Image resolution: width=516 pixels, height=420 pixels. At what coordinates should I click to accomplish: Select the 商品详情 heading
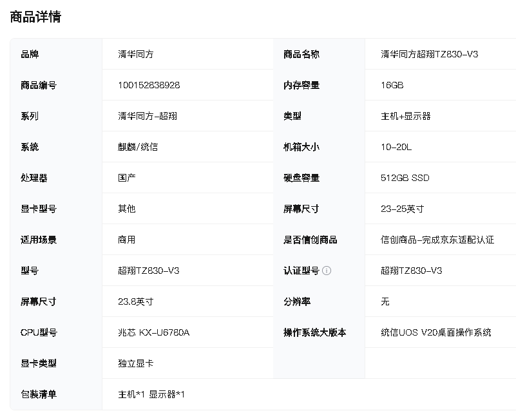point(35,17)
